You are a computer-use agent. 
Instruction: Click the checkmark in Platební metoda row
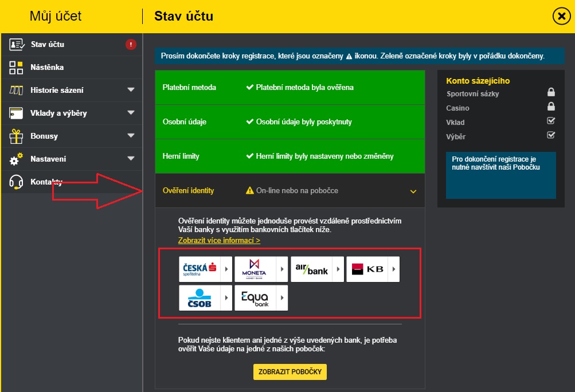pyautogui.click(x=250, y=87)
